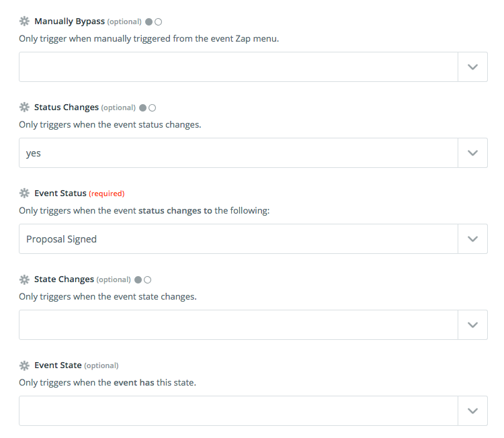The image size is (504, 438).
Task: Click the Proposal Signed field
Action: [239, 238]
